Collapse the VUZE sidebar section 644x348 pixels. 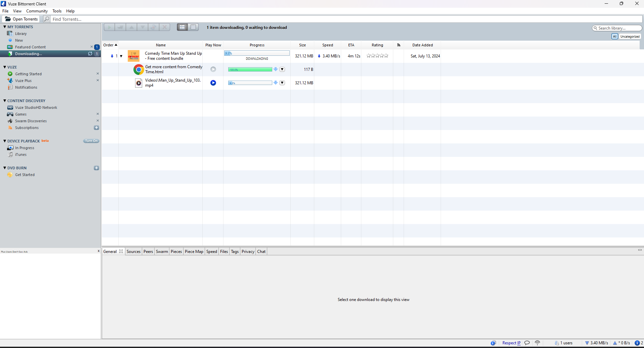[x=5, y=67]
